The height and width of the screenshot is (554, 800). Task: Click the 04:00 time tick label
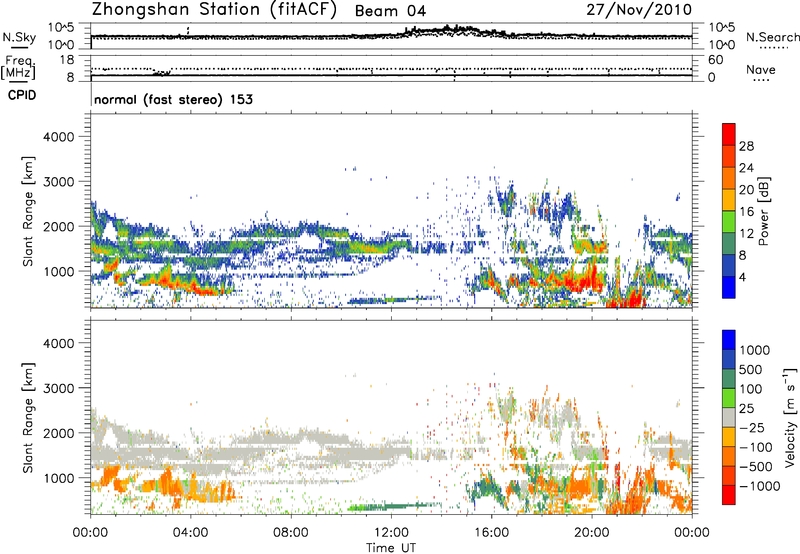(190, 533)
